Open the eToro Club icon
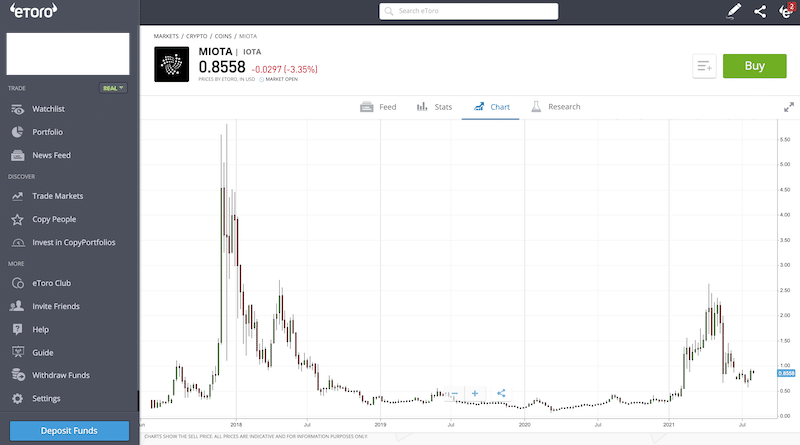This screenshot has height=445, width=800. tap(18, 283)
